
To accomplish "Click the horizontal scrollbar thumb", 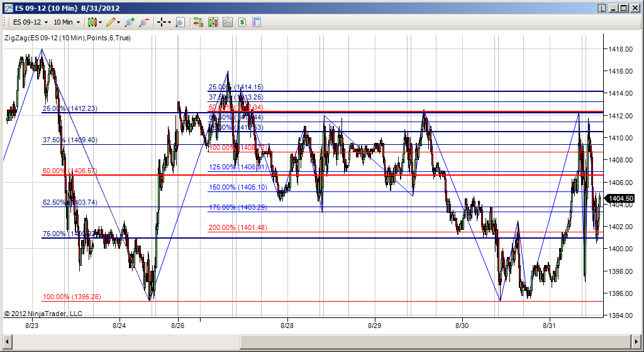I will (x=435, y=341).
